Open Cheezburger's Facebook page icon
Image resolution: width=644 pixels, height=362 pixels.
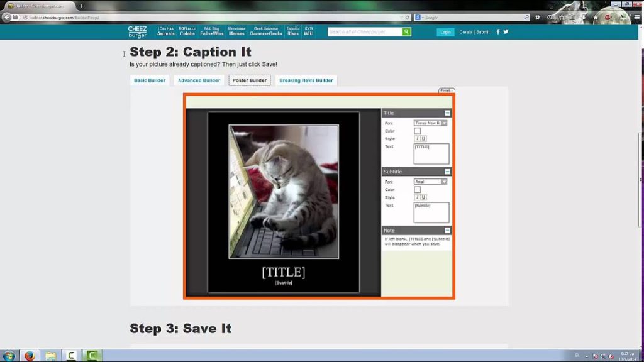point(498,31)
